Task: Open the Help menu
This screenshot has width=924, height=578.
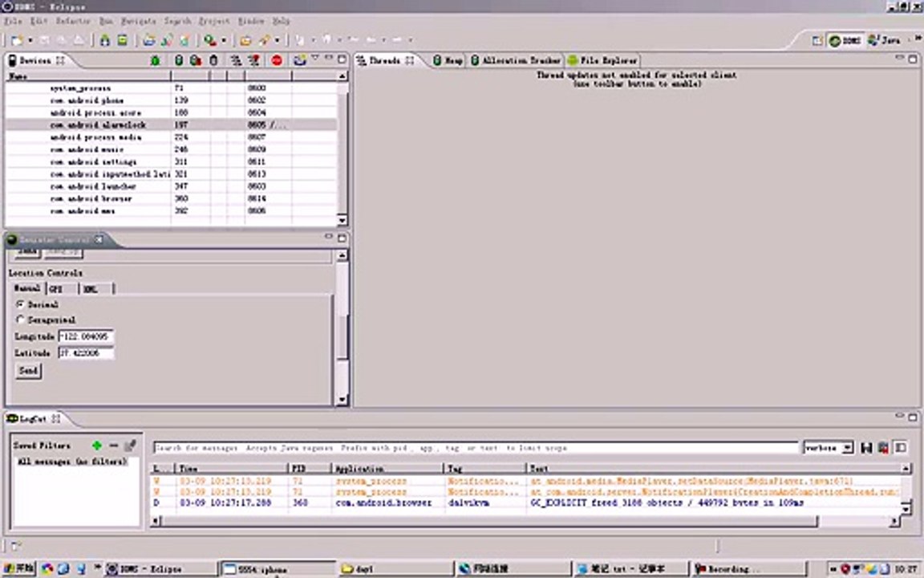Action: point(281,21)
